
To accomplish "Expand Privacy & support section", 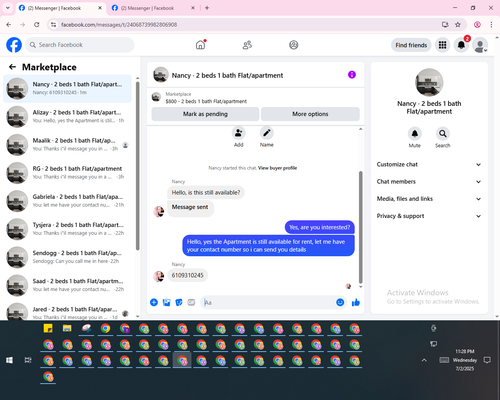I will (429, 216).
